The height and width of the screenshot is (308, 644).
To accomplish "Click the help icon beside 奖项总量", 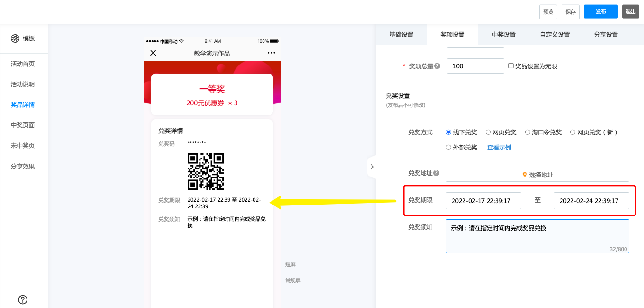I will [437, 66].
